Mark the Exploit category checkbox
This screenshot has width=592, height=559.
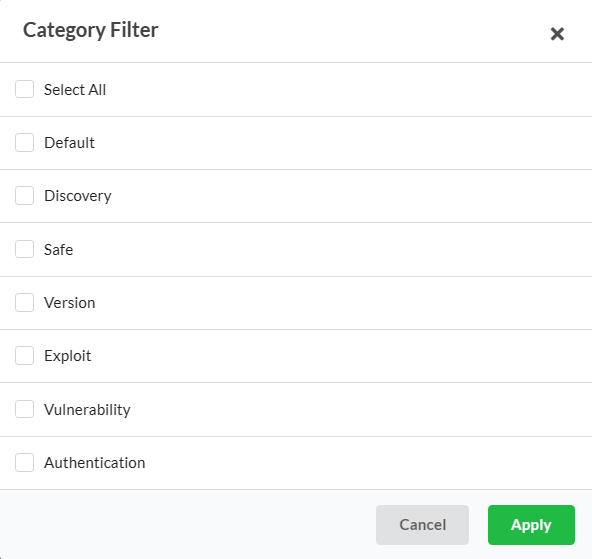pyautogui.click(x=25, y=356)
